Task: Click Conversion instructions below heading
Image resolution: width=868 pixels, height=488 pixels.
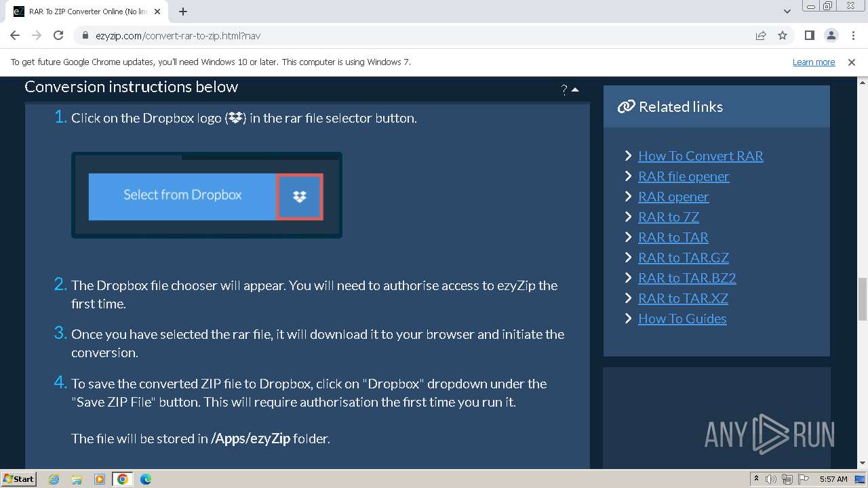Action: [132, 87]
